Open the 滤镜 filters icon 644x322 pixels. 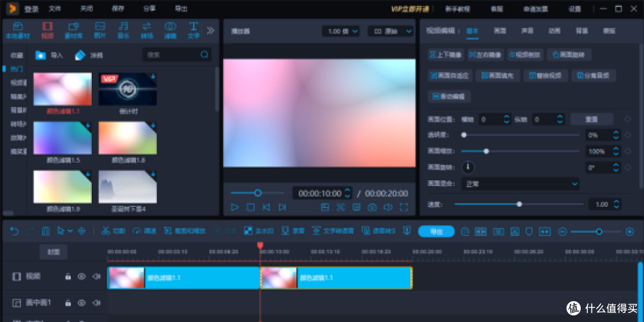tap(171, 30)
